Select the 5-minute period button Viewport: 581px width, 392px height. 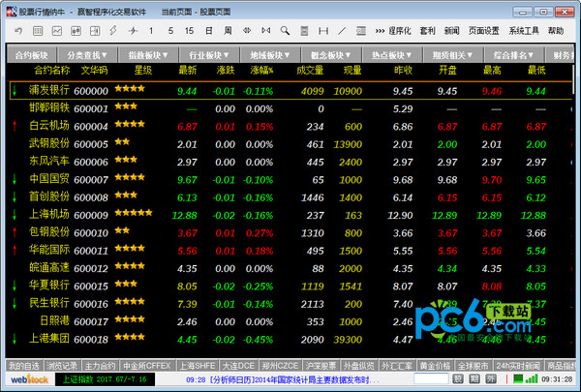(168, 31)
